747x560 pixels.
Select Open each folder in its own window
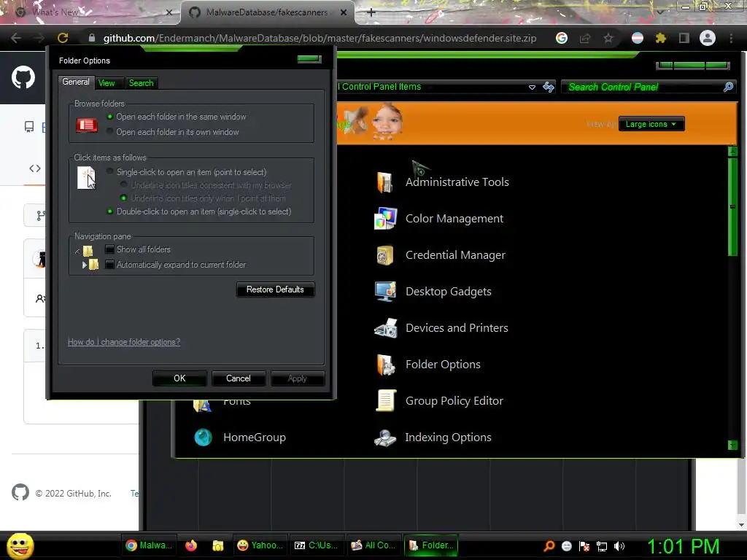pos(110,132)
